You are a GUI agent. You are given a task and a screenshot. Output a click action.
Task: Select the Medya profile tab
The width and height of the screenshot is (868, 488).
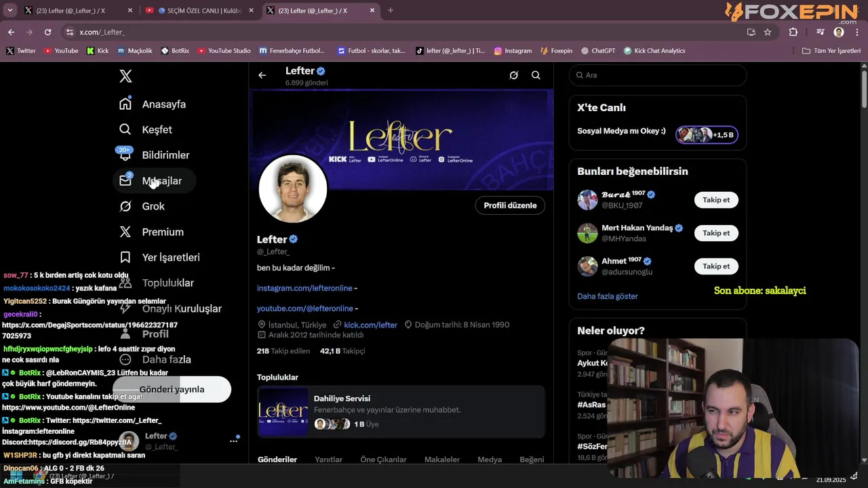[x=490, y=460]
